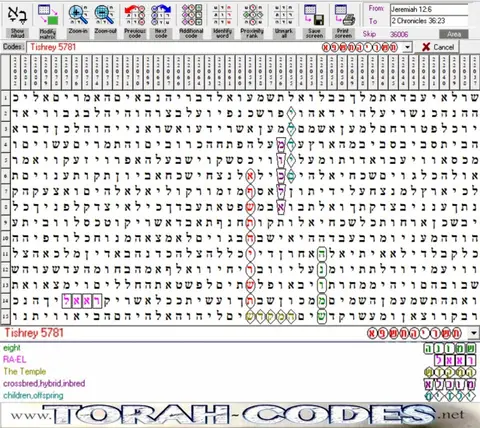Click matrix row number 10

pyautogui.click(x=5, y=238)
